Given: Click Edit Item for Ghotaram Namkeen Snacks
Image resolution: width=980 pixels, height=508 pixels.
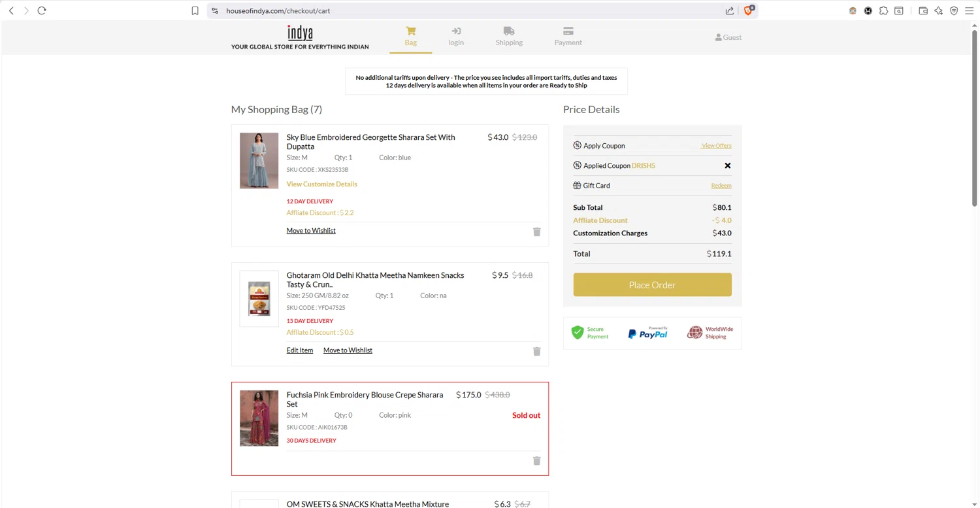Looking at the screenshot, I should pos(300,350).
